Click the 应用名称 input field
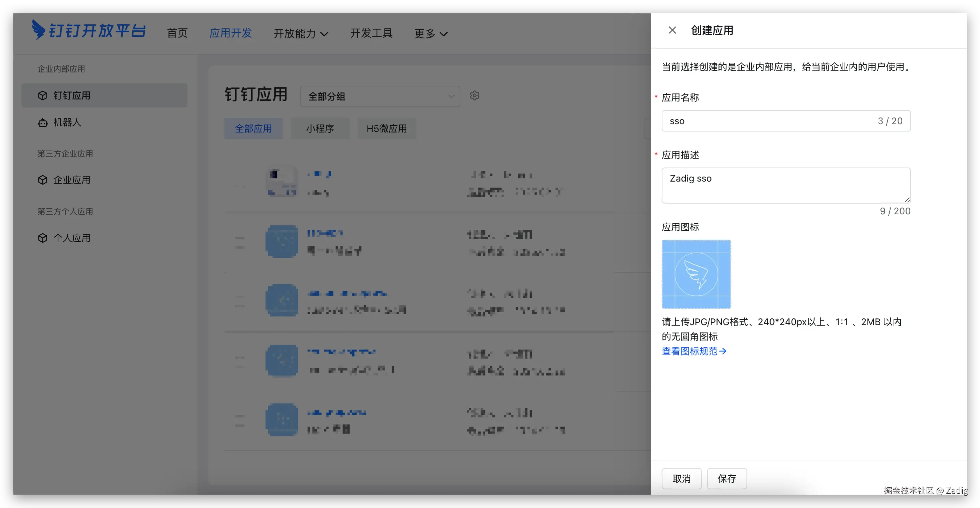 coord(772,121)
